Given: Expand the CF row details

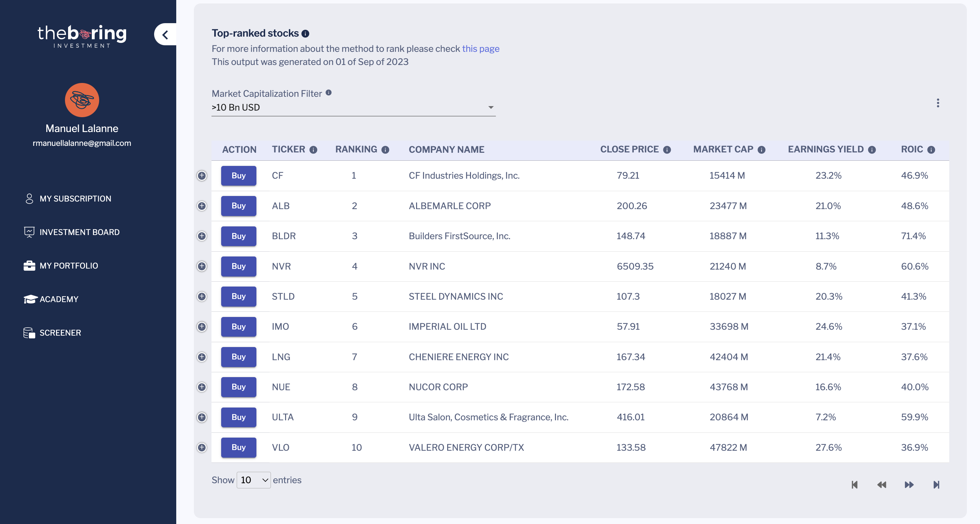Looking at the screenshot, I should [201, 176].
